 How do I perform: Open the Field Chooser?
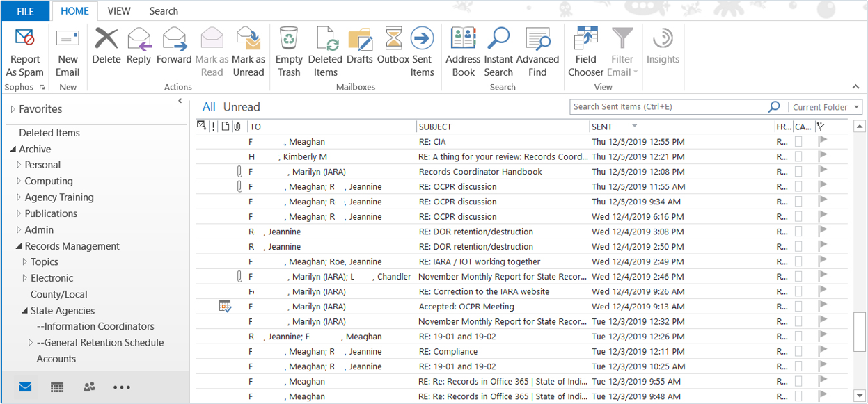[585, 39]
